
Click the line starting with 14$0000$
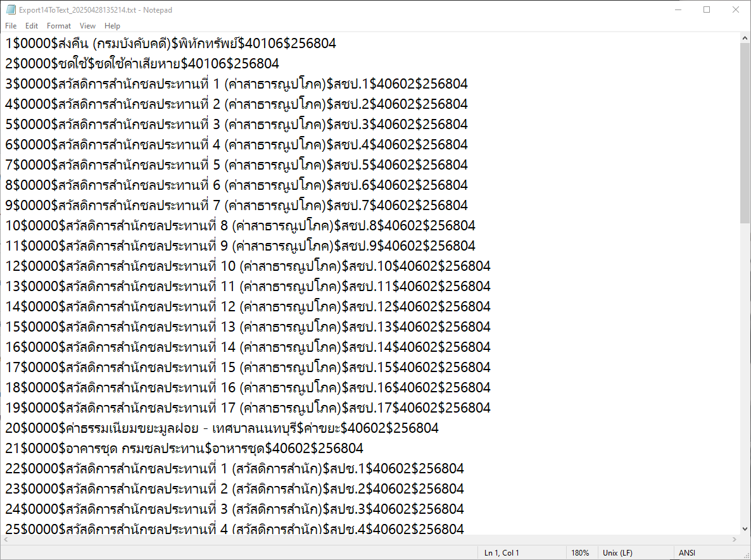pos(248,306)
